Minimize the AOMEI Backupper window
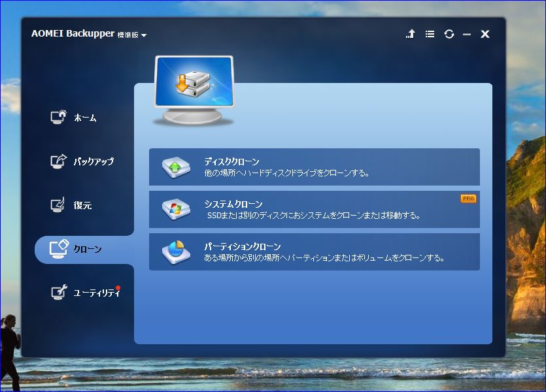Screen dimensions: 546x392 [467, 35]
